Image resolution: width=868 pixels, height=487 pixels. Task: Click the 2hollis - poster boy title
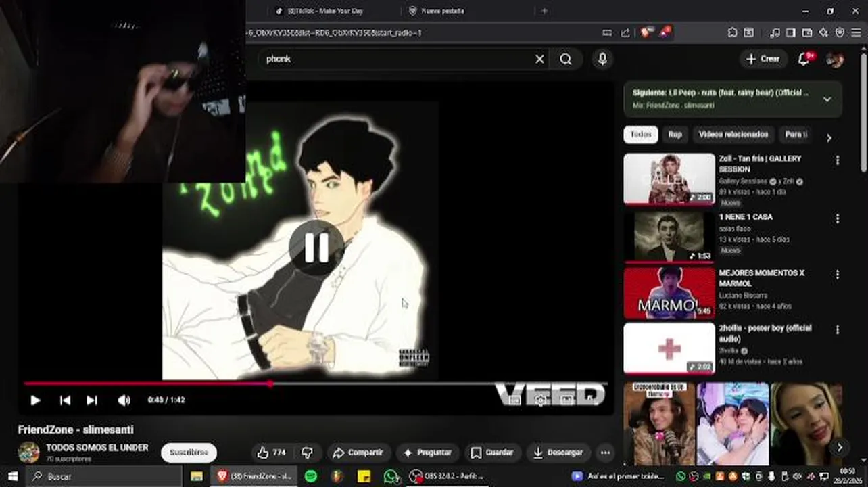pos(765,333)
